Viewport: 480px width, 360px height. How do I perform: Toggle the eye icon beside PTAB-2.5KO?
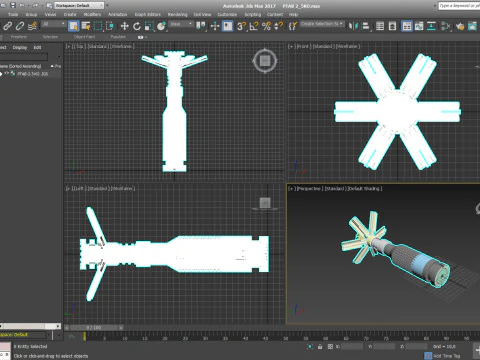(7, 73)
